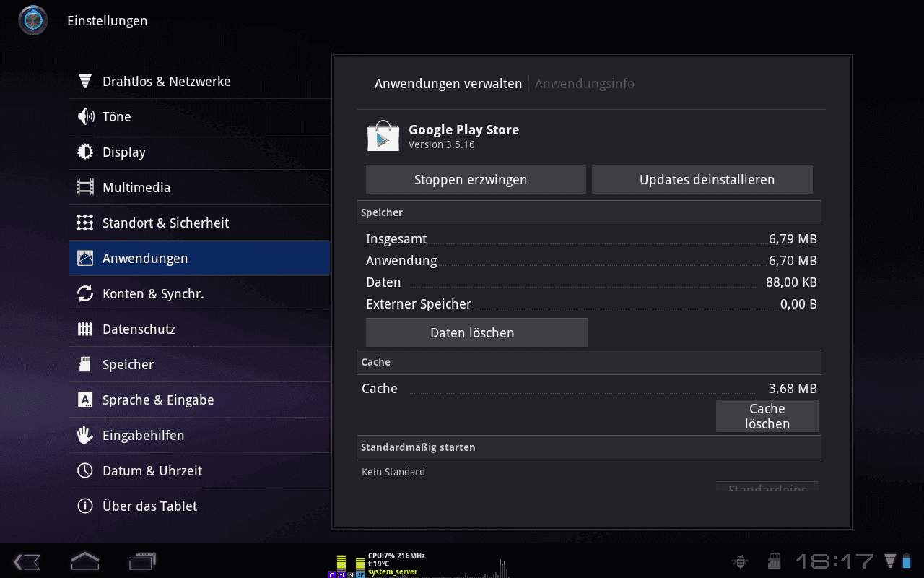The image size is (924, 578).
Task: Select the Anwendungen settings entry
Action: (200, 258)
